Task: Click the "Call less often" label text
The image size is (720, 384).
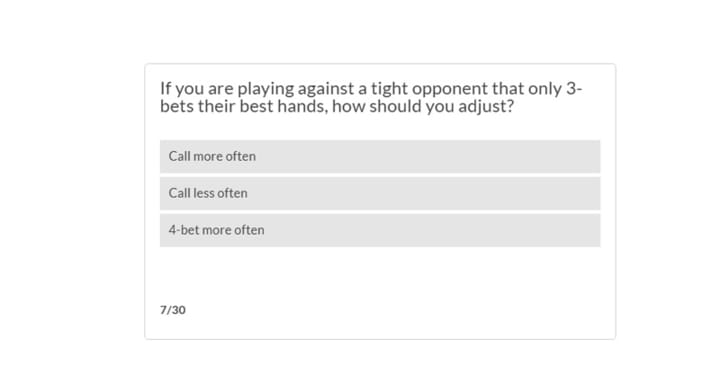Action: coord(208,193)
